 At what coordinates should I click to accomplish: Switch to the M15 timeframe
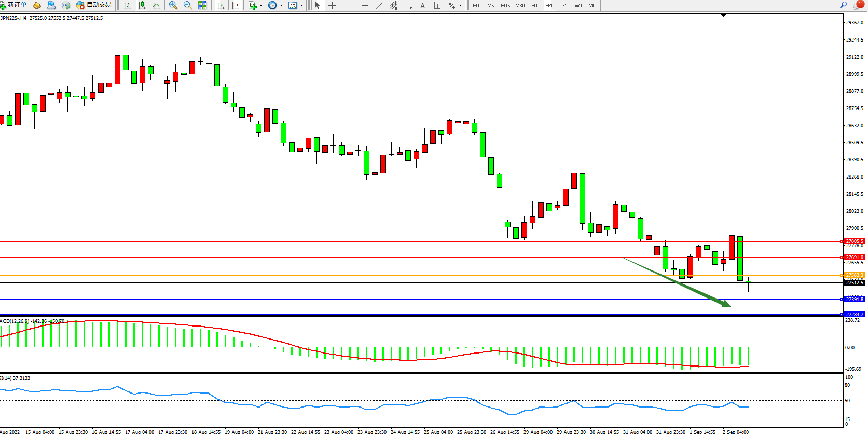coord(505,5)
